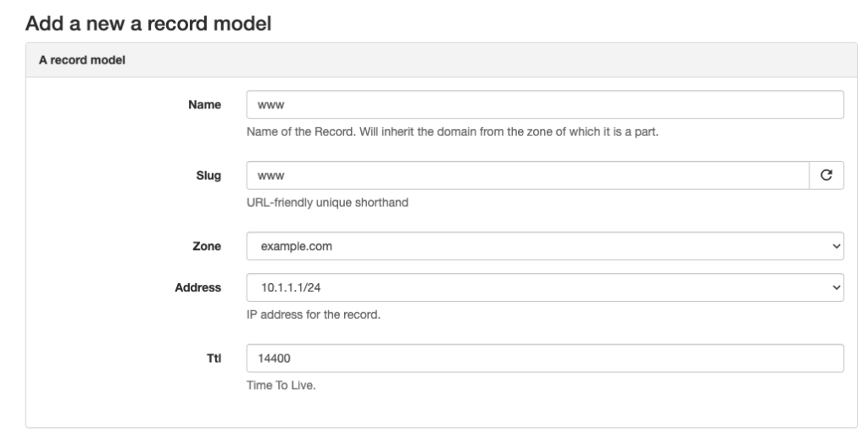The image size is (868, 445).
Task: Click the 'A record model' panel header
Action: coord(441,60)
